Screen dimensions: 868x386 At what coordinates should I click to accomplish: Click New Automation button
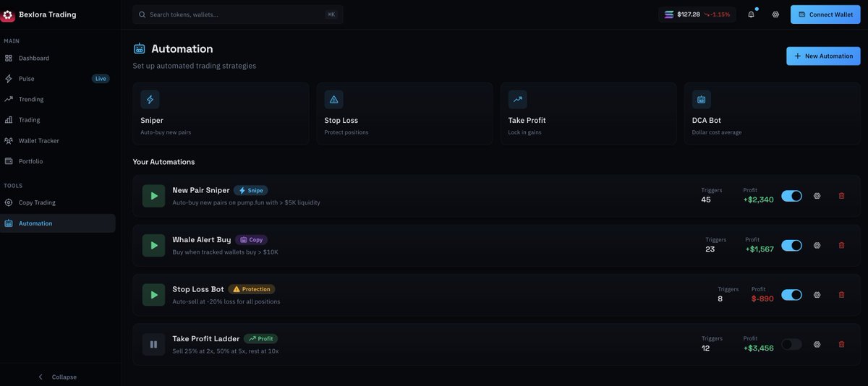click(x=823, y=56)
